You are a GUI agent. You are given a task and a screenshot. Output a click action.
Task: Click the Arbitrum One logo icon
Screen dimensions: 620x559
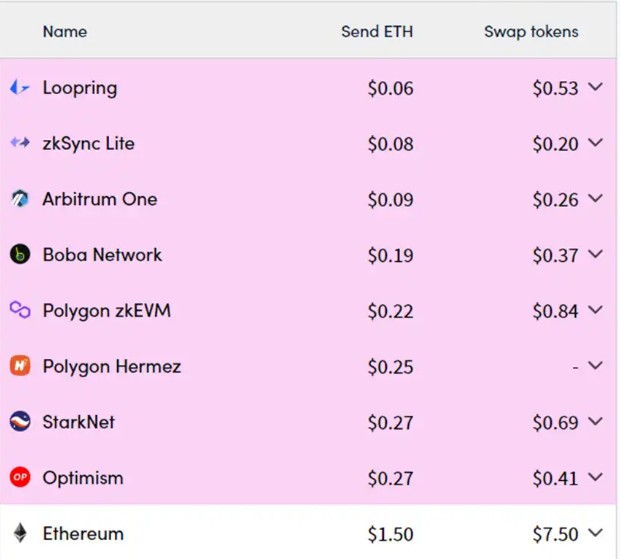[x=20, y=198]
